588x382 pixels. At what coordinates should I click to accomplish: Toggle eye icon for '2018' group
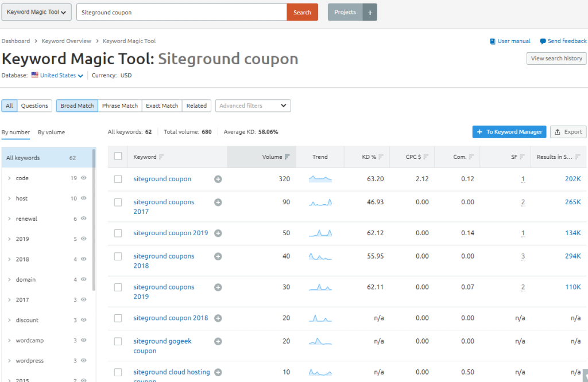click(x=84, y=259)
